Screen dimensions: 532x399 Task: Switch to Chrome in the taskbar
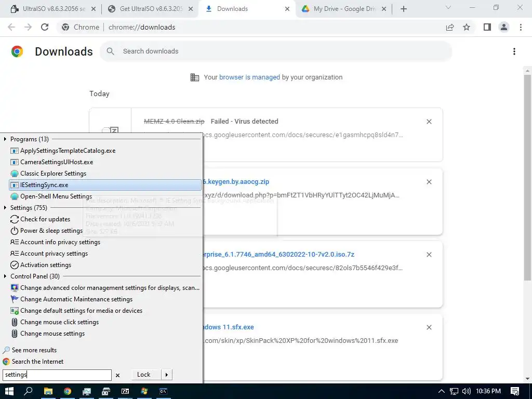[x=68, y=391]
